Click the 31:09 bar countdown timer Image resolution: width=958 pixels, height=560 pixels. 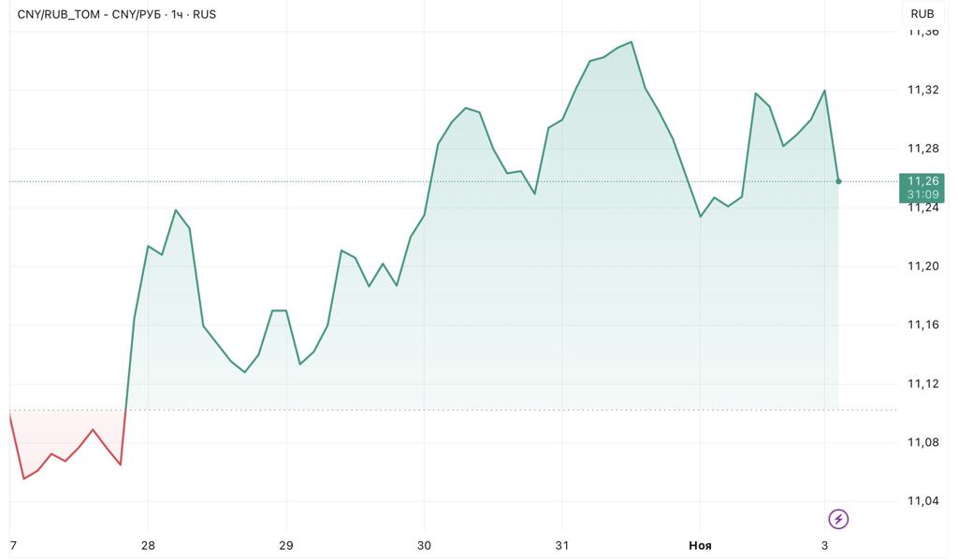pos(922,194)
